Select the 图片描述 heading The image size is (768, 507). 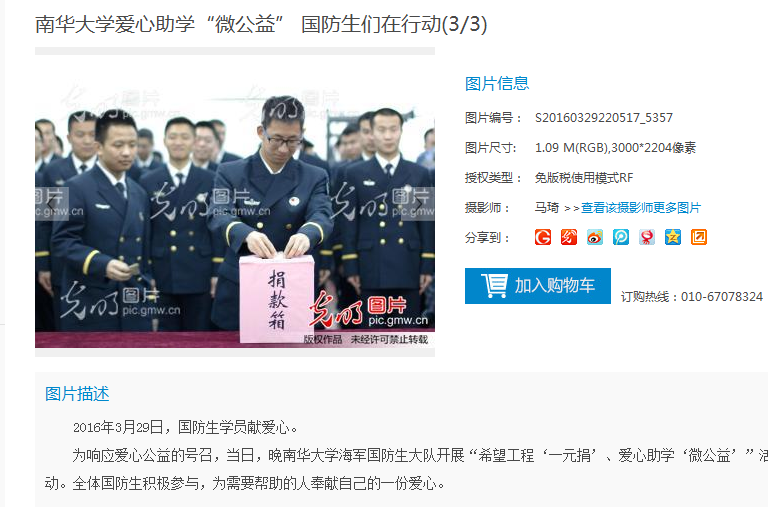point(77,394)
